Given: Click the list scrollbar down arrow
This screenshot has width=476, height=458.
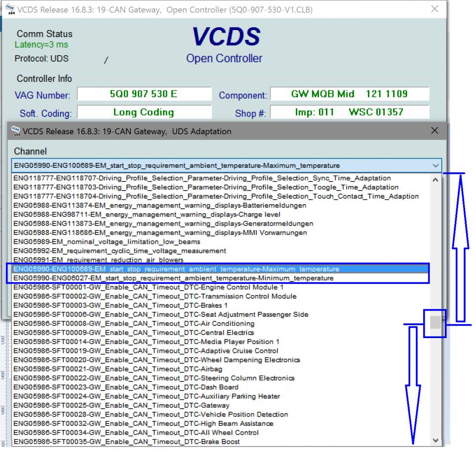Looking at the screenshot, I should click(436, 440).
